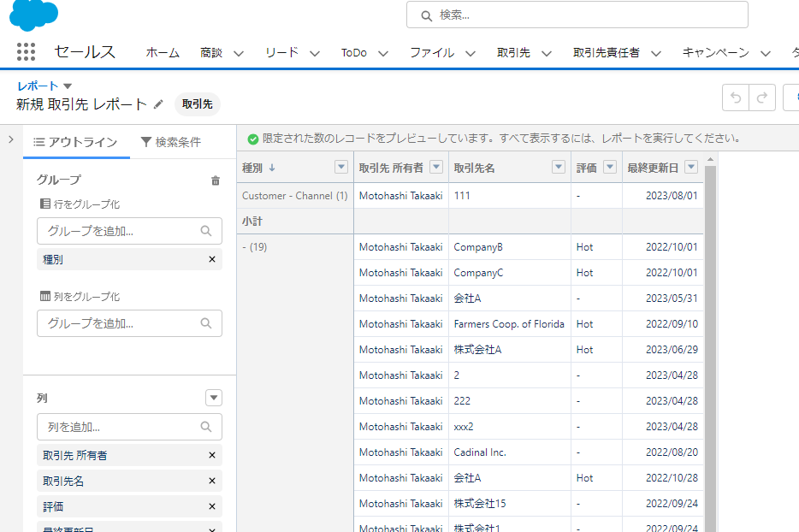Open the 商談 navigation tab
This screenshot has width=799, height=532.
tap(211, 52)
